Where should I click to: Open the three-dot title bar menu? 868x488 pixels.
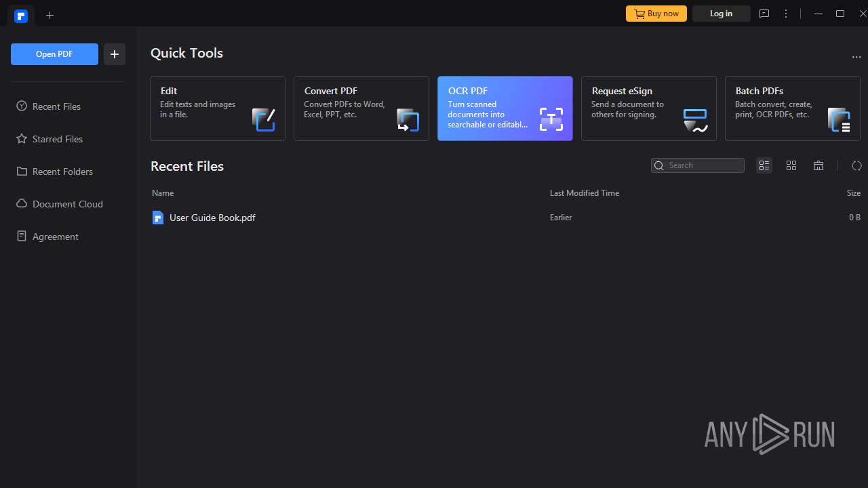click(x=786, y=14)
